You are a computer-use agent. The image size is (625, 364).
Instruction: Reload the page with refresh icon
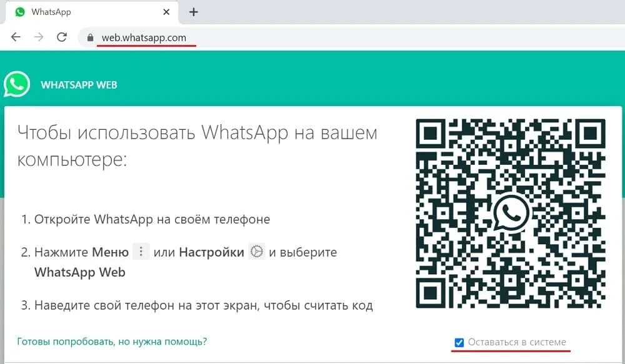click(x=62, y=37)
